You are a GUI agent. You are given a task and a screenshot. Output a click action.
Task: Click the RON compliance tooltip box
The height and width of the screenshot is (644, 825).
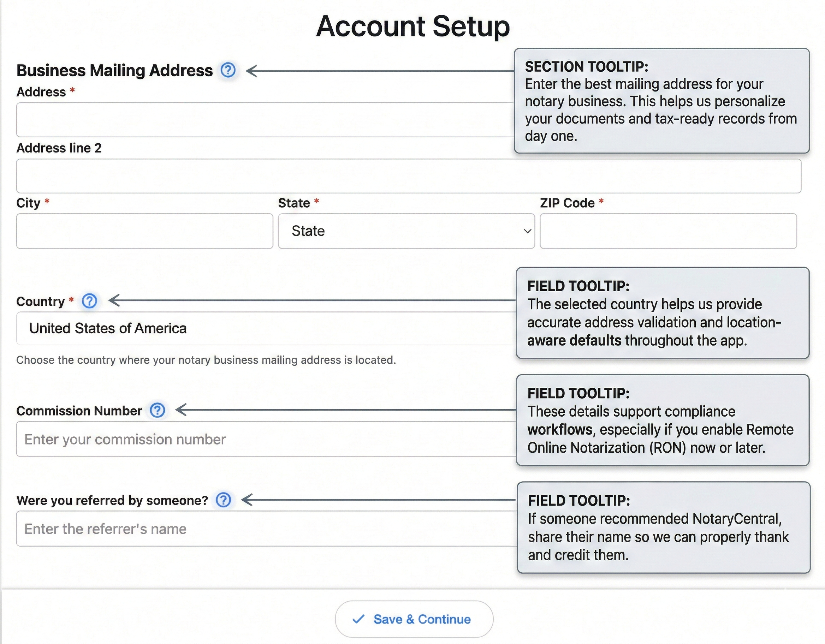click(663, 421)
